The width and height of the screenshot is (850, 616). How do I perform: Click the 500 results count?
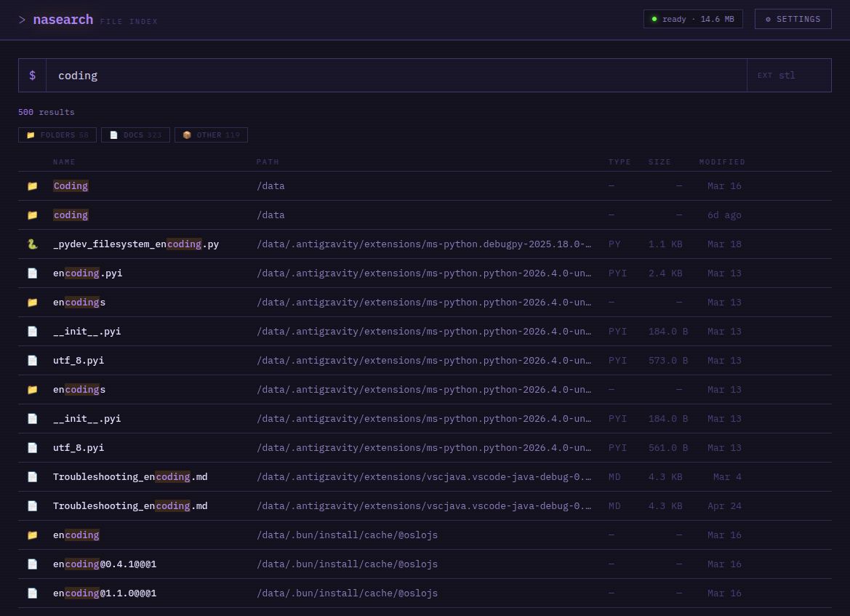[x=46, y=112]
